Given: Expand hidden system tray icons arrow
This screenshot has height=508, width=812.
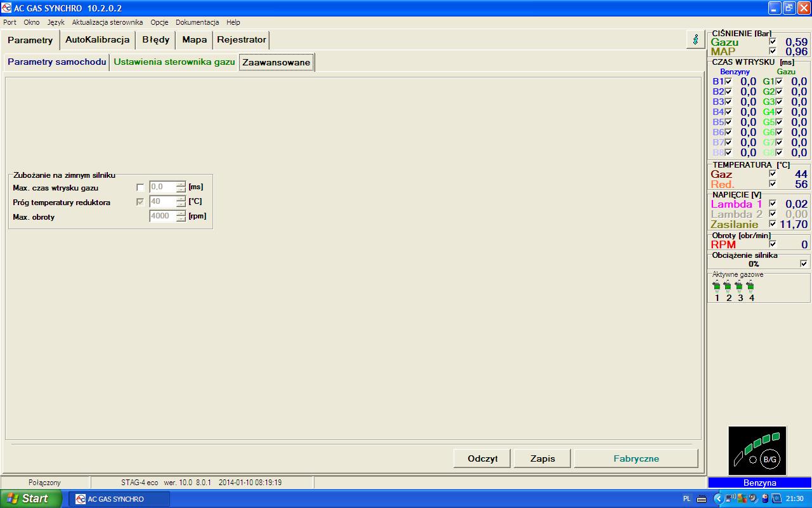Looking at the screenshot, I should pyautogui.click(x=718, y=499).
